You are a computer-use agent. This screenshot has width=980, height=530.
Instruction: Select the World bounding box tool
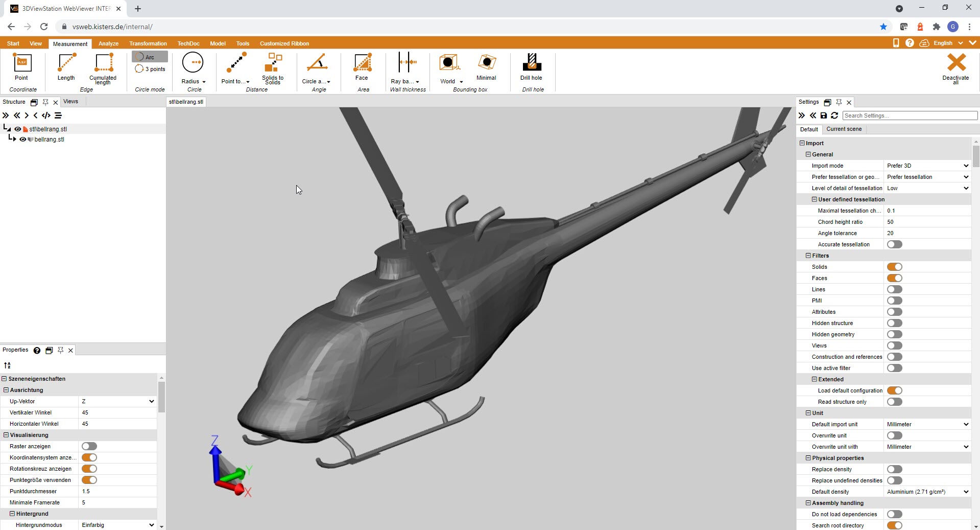pos(451,67)
